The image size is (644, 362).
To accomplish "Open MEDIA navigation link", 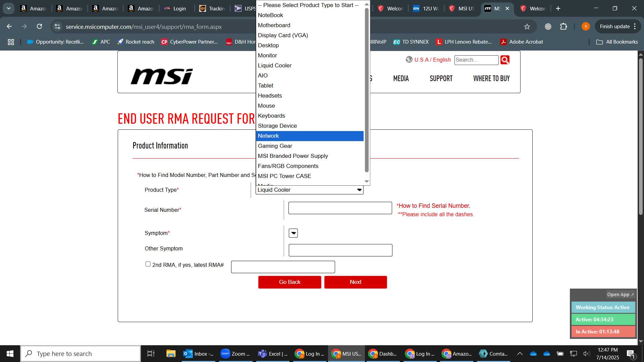I will click(x=401, y=78).
